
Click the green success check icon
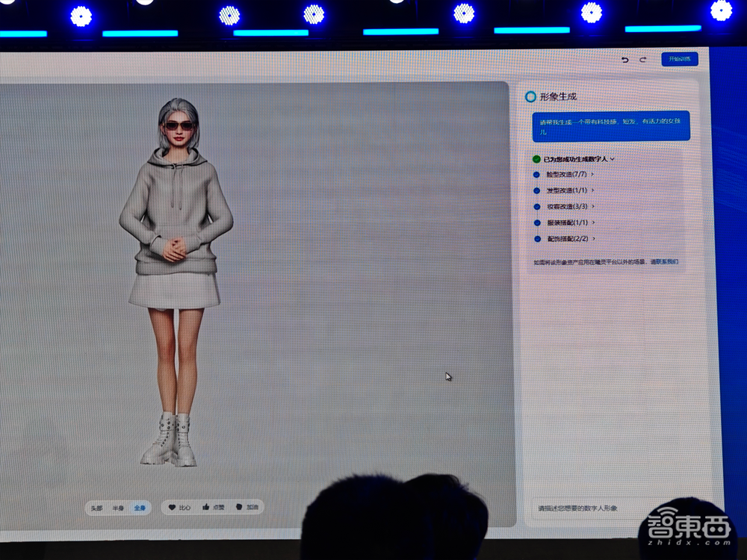[536, 159]
